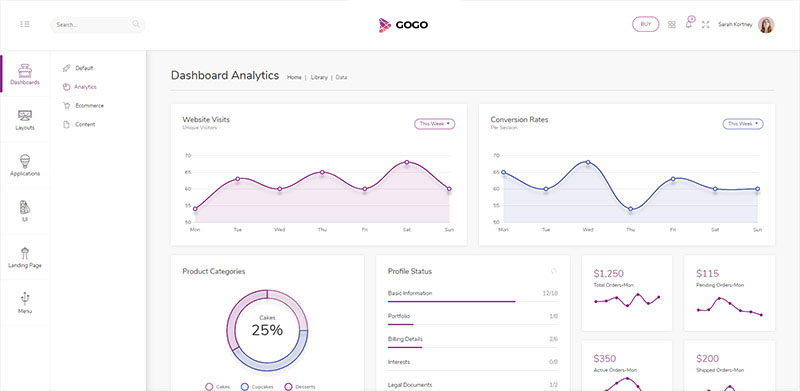Click the BUY button
Screen dimensions: 800x391
(645, 24)
